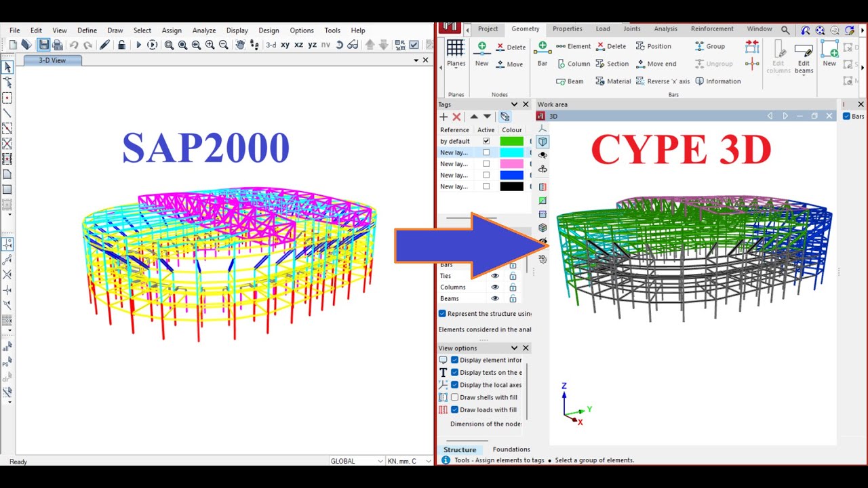This screenshot has width=868, height=488.
Task: Enable 'Draw shells with fill' checkbox
Action: [455, 397]
